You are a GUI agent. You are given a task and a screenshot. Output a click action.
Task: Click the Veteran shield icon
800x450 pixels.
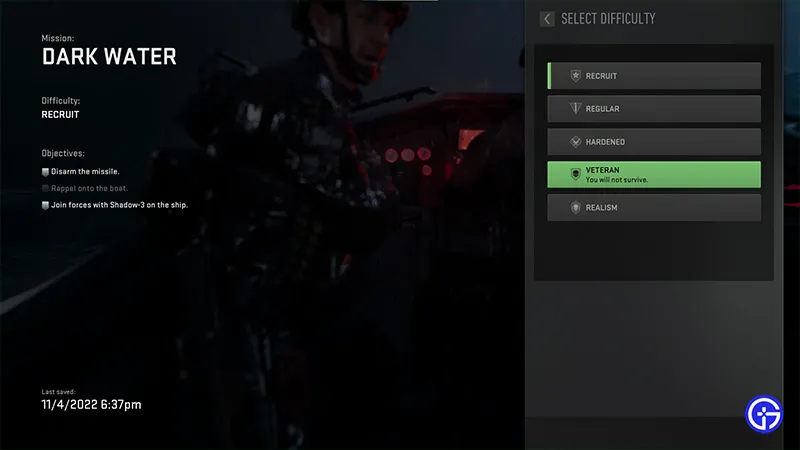point(576,174)
